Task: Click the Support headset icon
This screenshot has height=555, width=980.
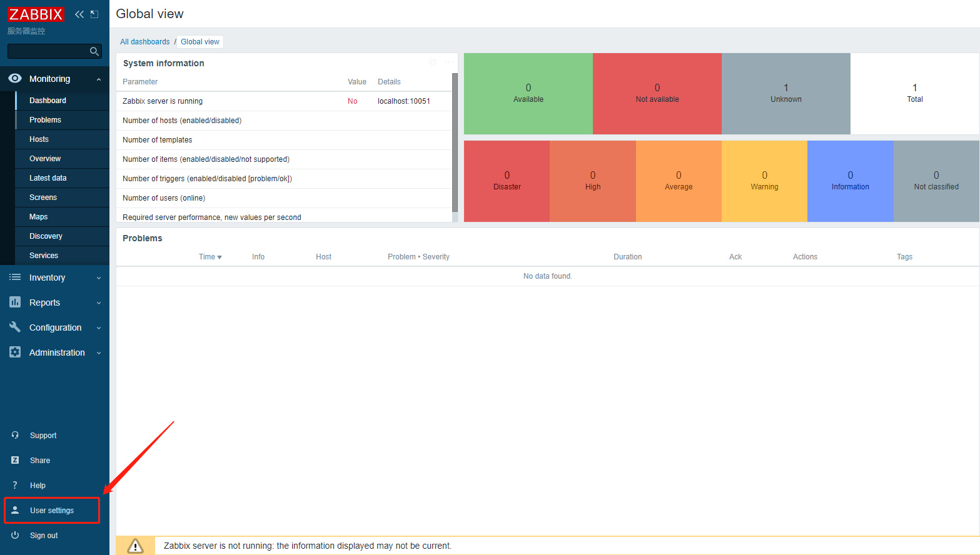Action: point(15,435)
